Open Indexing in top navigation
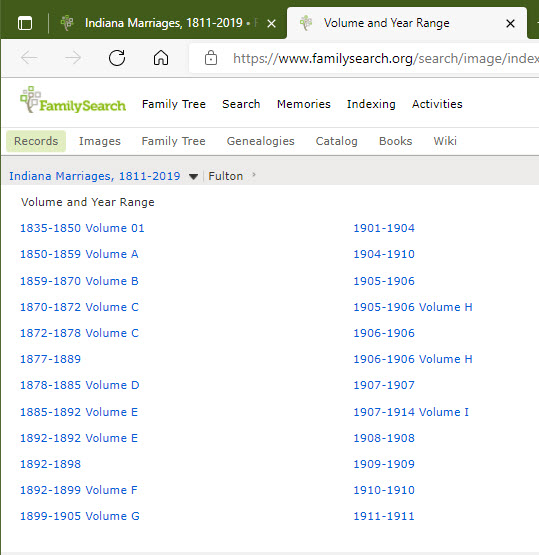This screenshot has width=539, height=555. [371, 104]
